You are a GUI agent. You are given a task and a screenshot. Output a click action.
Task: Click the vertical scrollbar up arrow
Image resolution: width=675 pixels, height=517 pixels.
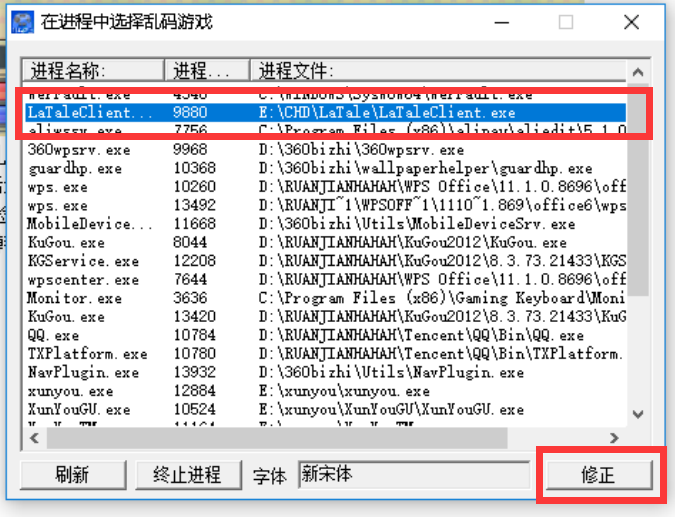click(638, 72)
